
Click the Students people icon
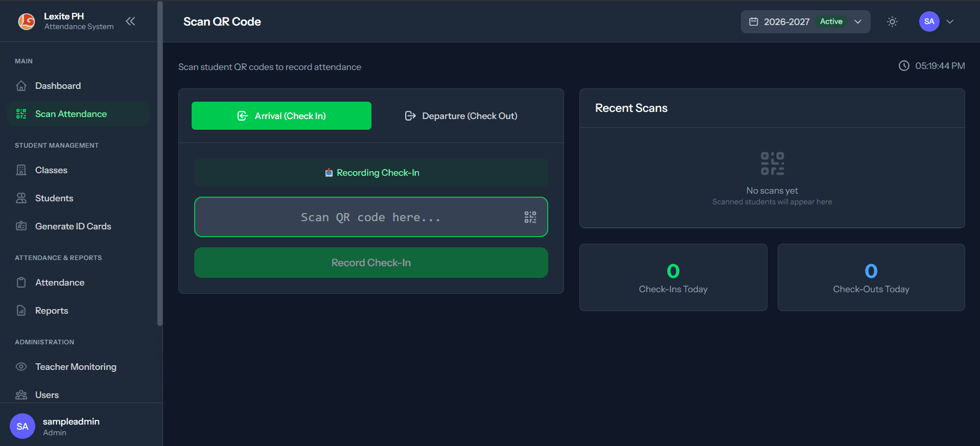point(21,198)
